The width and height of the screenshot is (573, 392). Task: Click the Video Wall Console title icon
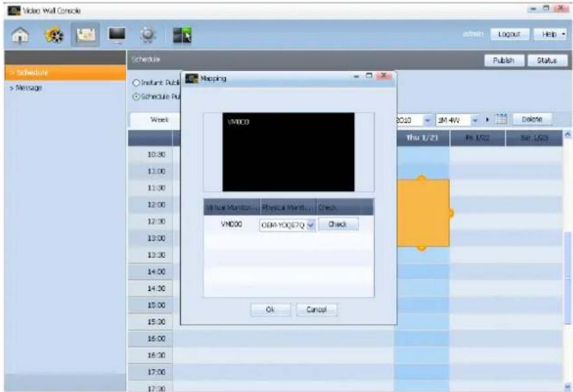coord(14,11)
